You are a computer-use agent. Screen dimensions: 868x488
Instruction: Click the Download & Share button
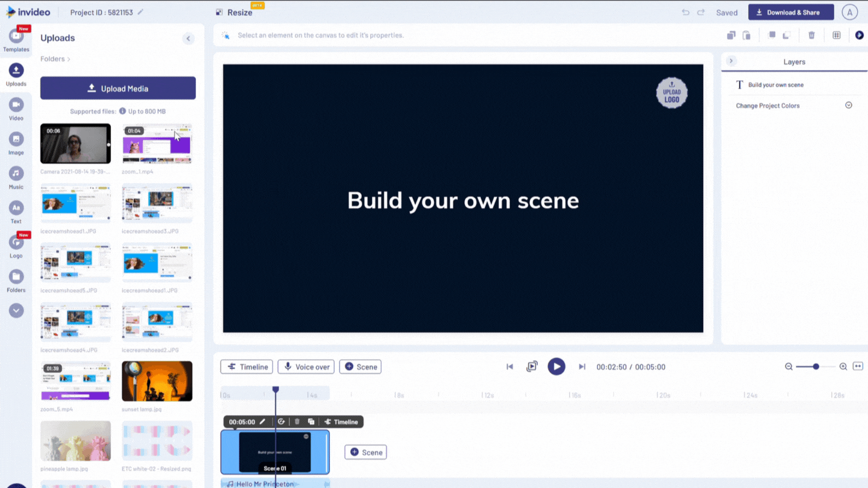(791, 12)
